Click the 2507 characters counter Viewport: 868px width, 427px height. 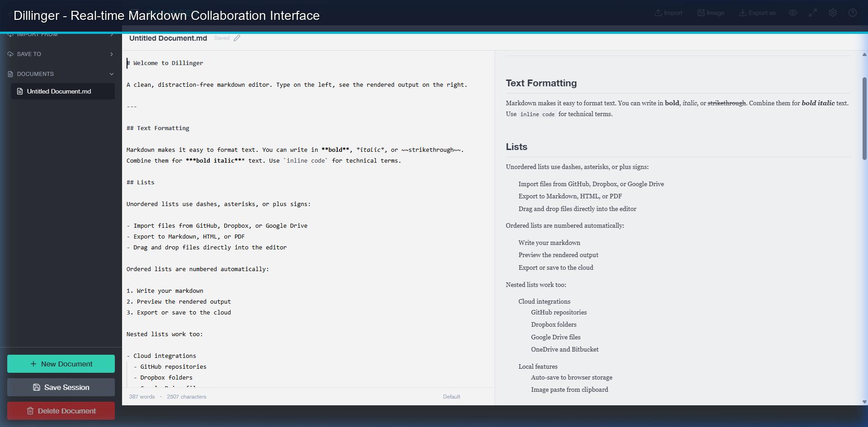pos(187,397)
